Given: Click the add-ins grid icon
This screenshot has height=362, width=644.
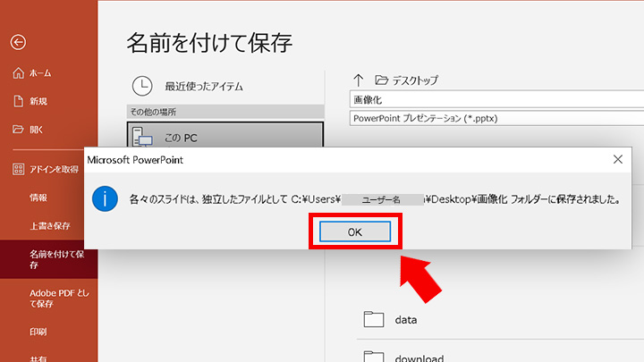Looking at the screenshot, I should 18,169.
